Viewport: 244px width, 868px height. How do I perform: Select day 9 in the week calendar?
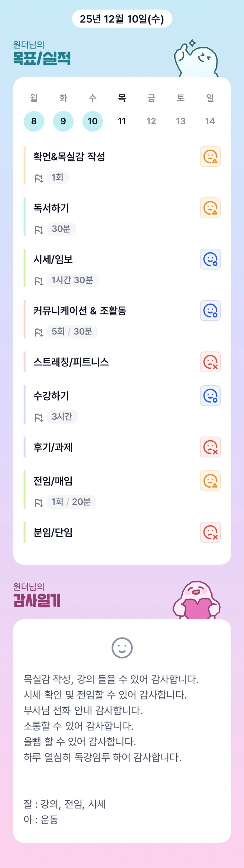pyautogui.click(x=63, y=121)
